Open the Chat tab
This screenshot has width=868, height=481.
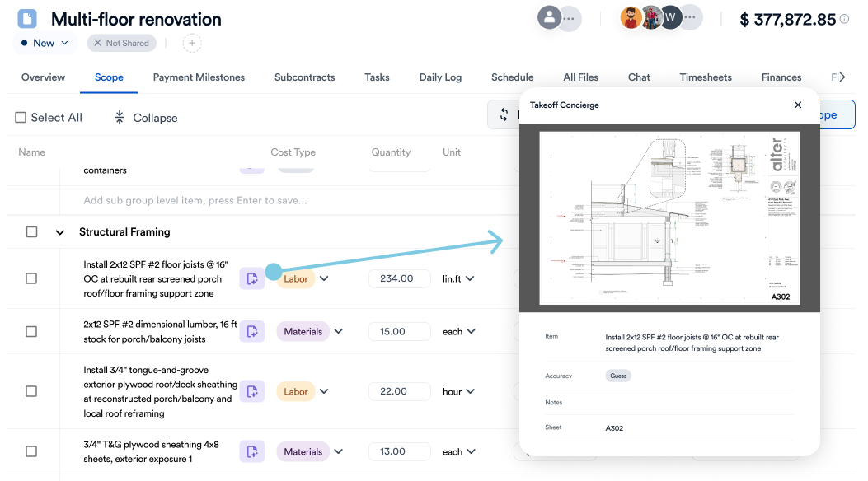639,77
